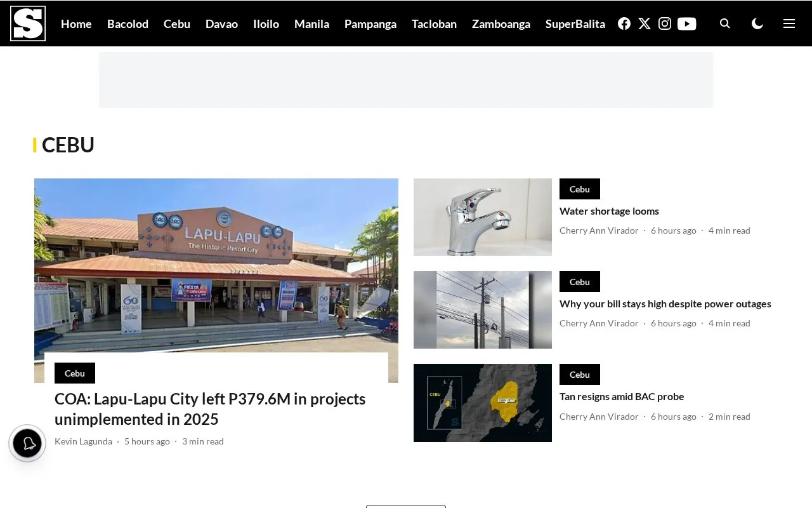Click the '3 min read' text
Image resolution: width=812 pixels, height=508 pixels.
203,441
